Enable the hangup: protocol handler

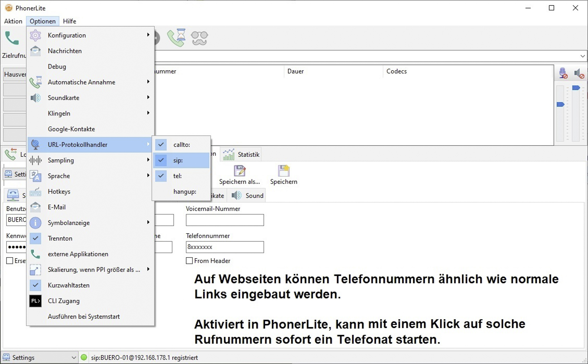(x=181, y=192)
